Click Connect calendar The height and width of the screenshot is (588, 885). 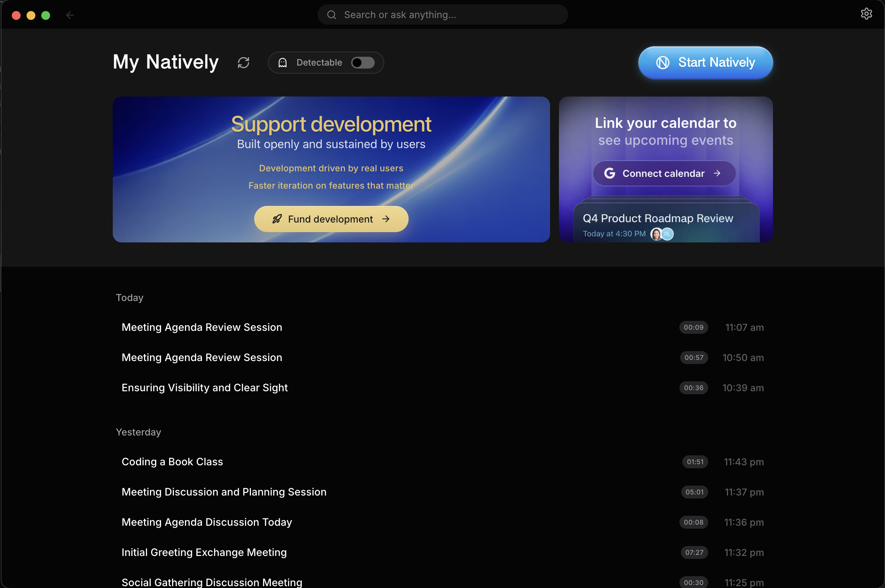pos(664,173)
